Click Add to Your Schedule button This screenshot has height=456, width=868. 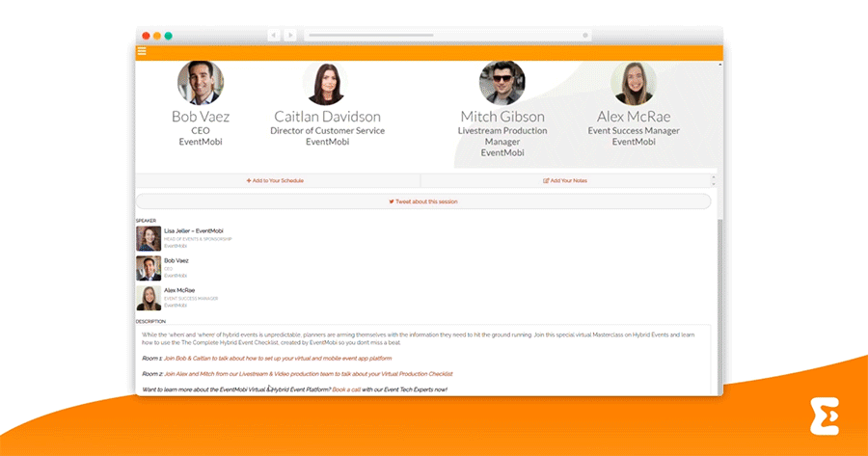click(x=278, y=180)
